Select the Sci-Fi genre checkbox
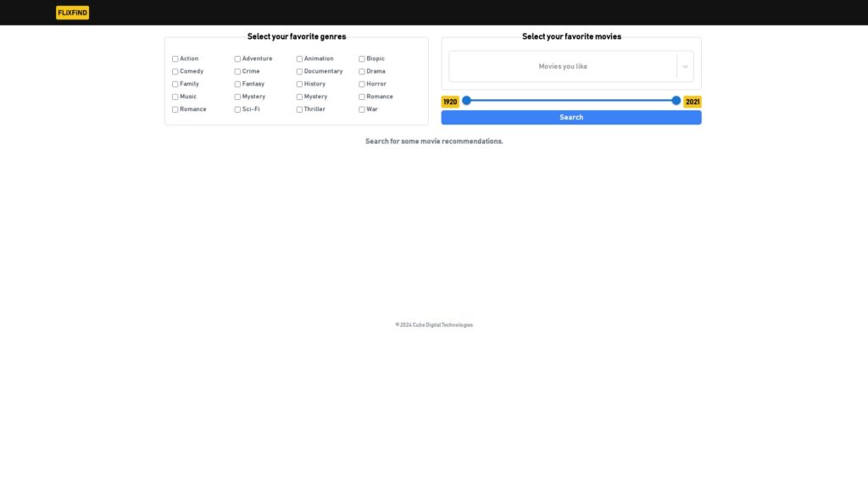This screenshot has height=488, width=868. (x=237, y=109)
